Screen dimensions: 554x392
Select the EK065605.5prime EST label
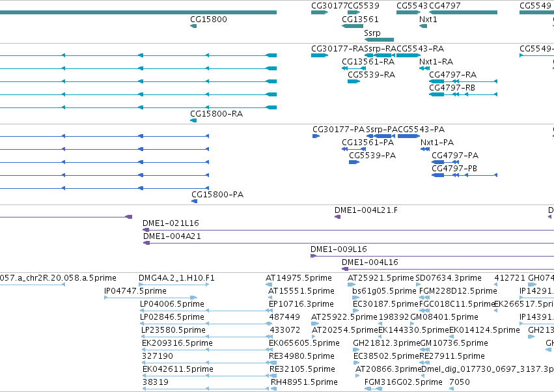(x=304, y=344)
